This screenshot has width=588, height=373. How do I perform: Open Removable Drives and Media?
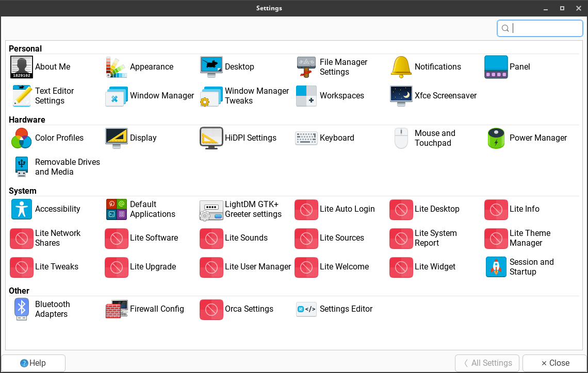coord(21,167)
